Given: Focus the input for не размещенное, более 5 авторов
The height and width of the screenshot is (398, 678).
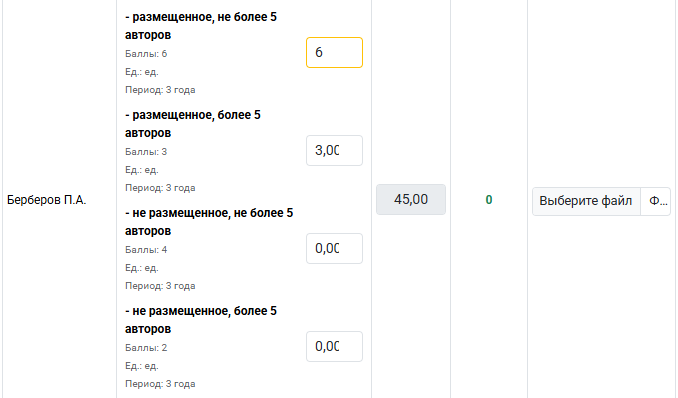Looking at the screenshot, I should point(334,347).
